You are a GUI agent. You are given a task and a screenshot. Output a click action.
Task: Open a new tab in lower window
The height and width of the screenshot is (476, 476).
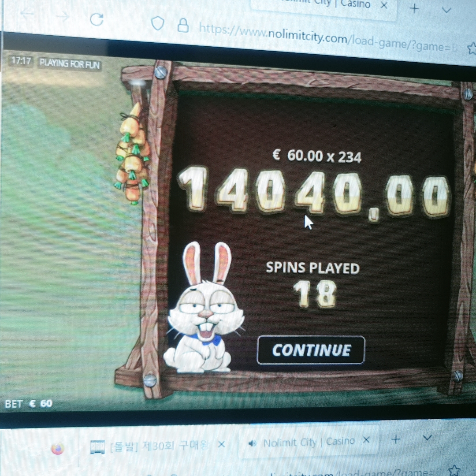(x=395, y=439)
